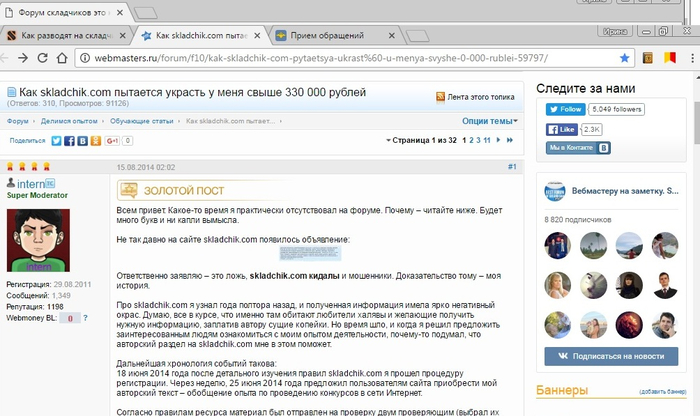Open the 'Мы в Контакте' button
The height and width of the screenshot is (416, 700).
coord(578,148)
